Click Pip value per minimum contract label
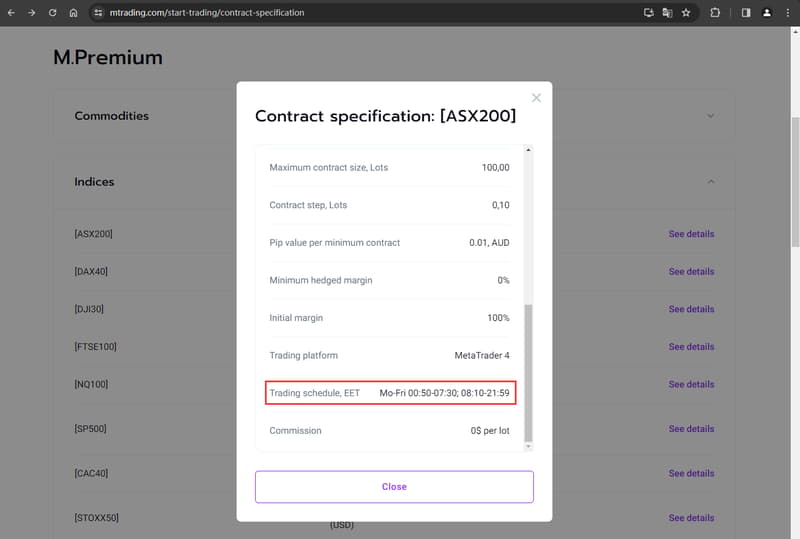This screenshot has width=800, height=539. click(x=335, y=243)
